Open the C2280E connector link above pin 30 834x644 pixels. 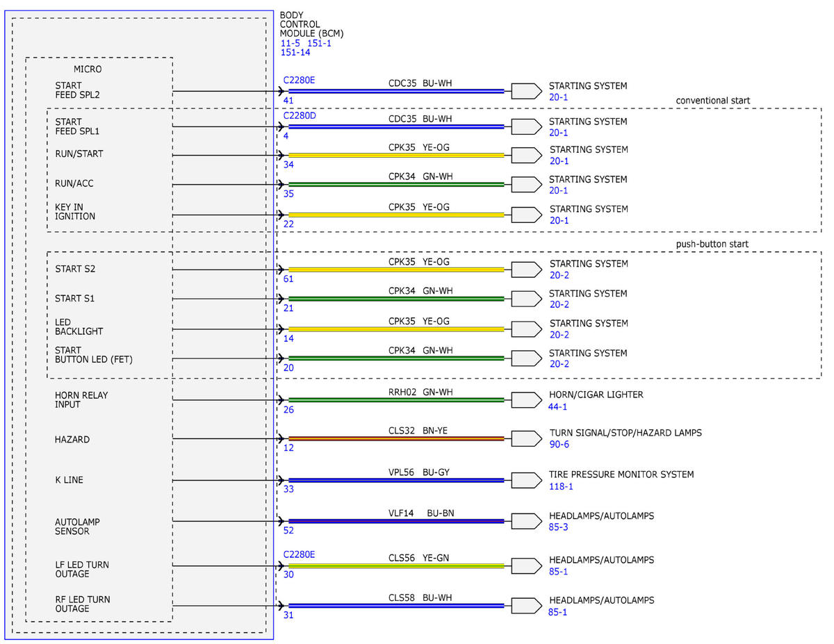point(300,554)
